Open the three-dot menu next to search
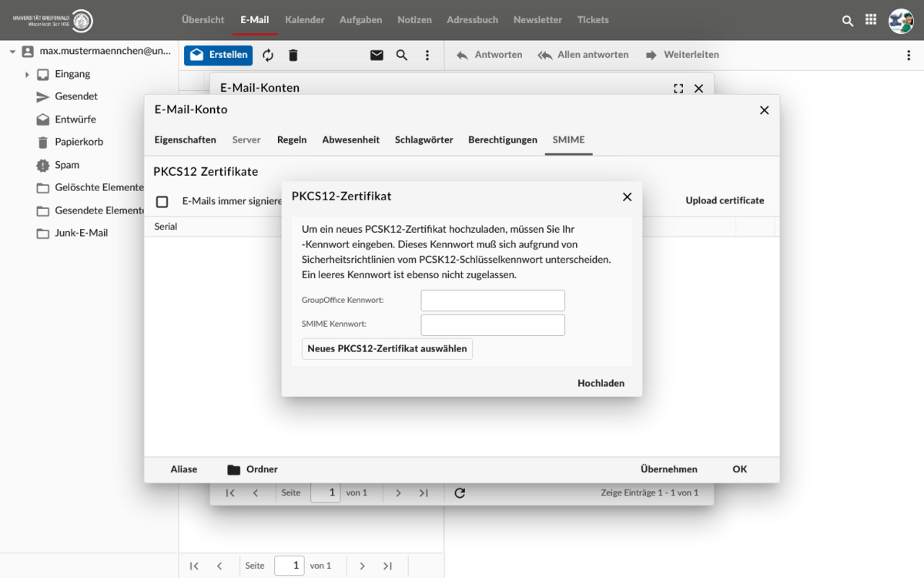The height and width of the screenshot is (578, 924). (x=427, y=55)
